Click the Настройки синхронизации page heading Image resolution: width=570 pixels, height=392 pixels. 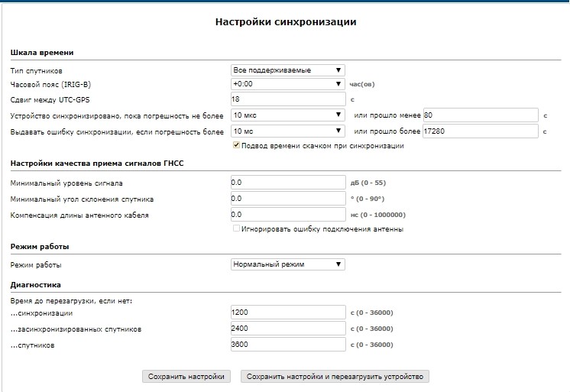286,22
